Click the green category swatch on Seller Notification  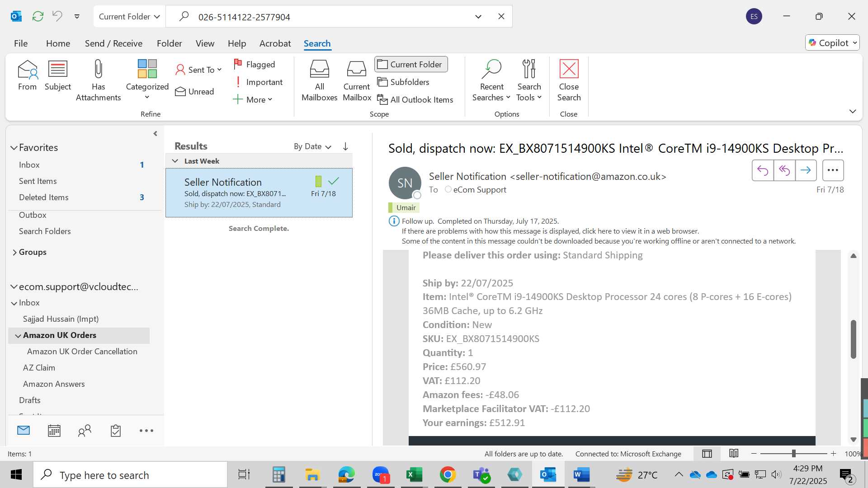coord(318,182)
